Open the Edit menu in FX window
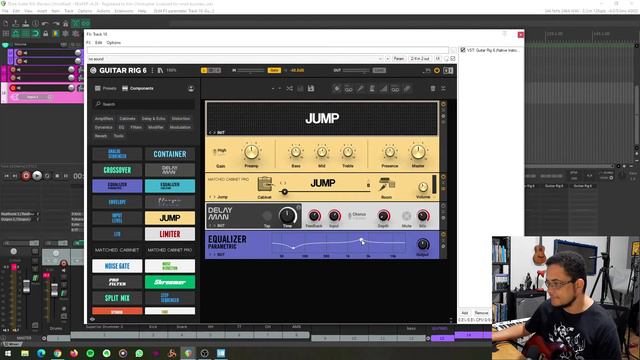Screen dimensions: 640x360 point(99,42)
